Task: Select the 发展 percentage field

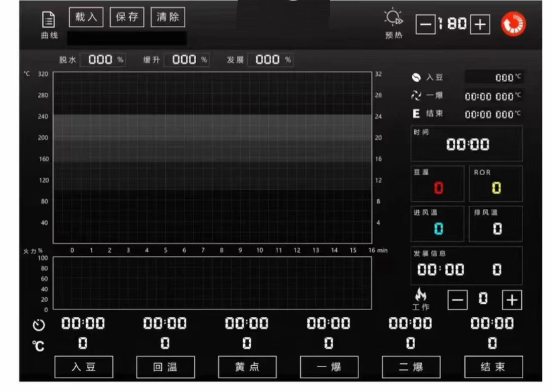Action: 270,60
